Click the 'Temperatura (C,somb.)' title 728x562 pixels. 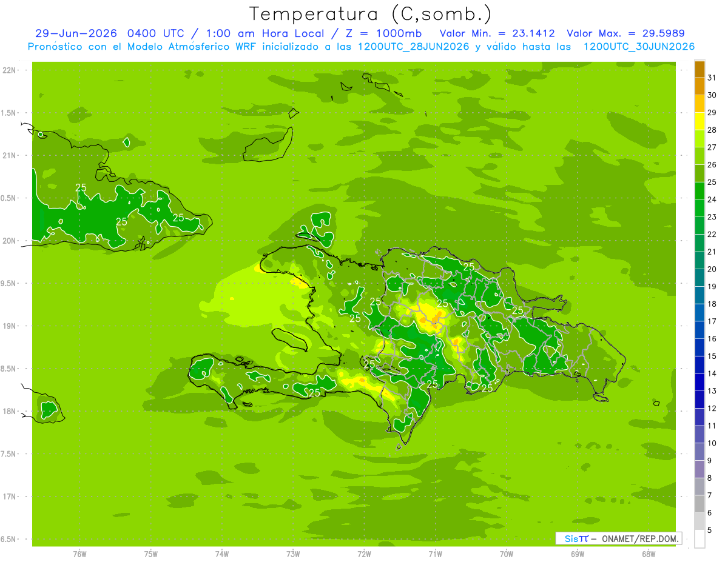370,14
